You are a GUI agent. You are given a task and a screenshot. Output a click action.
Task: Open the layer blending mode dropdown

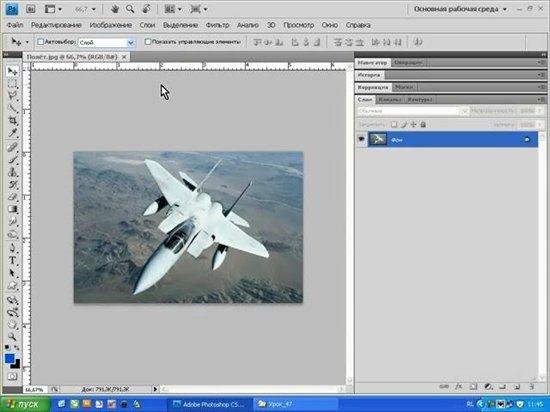click(413, 111)
